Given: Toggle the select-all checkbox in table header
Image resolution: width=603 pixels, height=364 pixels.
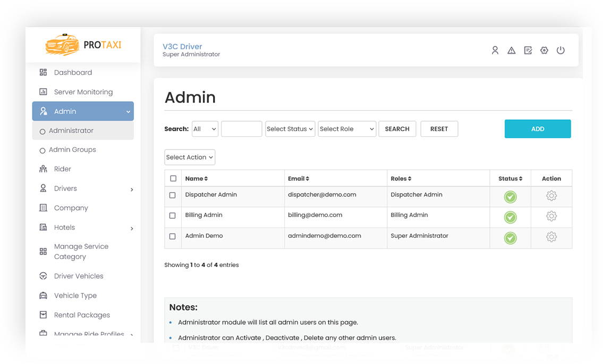Looking at the screenshot, I should (173, 178).
